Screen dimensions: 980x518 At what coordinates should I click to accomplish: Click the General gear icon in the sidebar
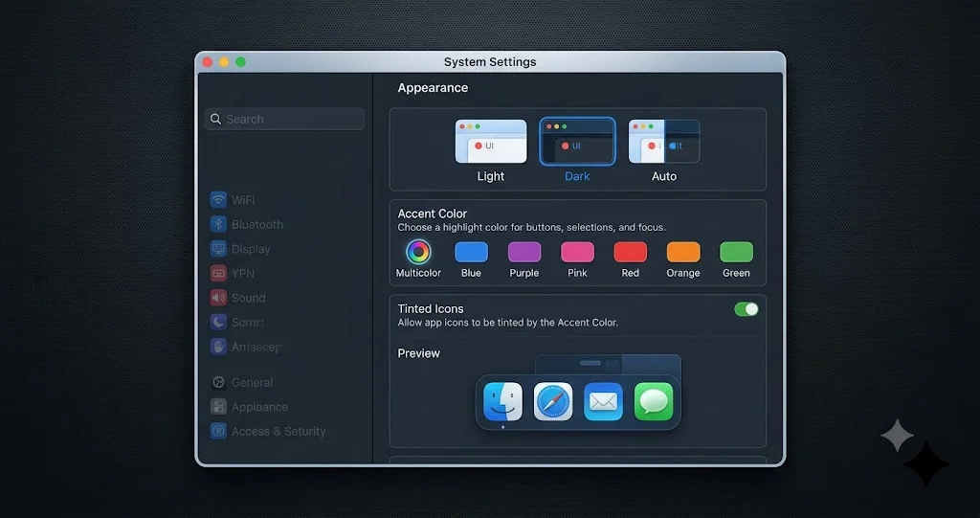(x=218, y=382)
